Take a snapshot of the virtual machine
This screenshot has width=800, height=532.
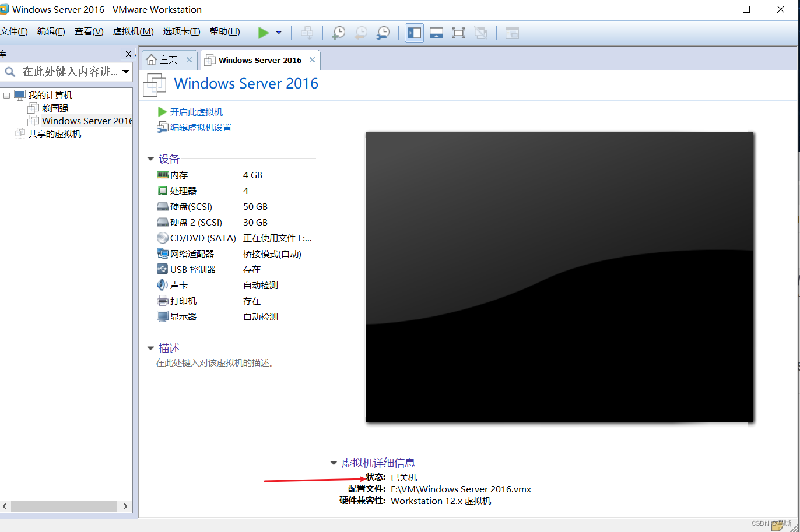(338, 33)
